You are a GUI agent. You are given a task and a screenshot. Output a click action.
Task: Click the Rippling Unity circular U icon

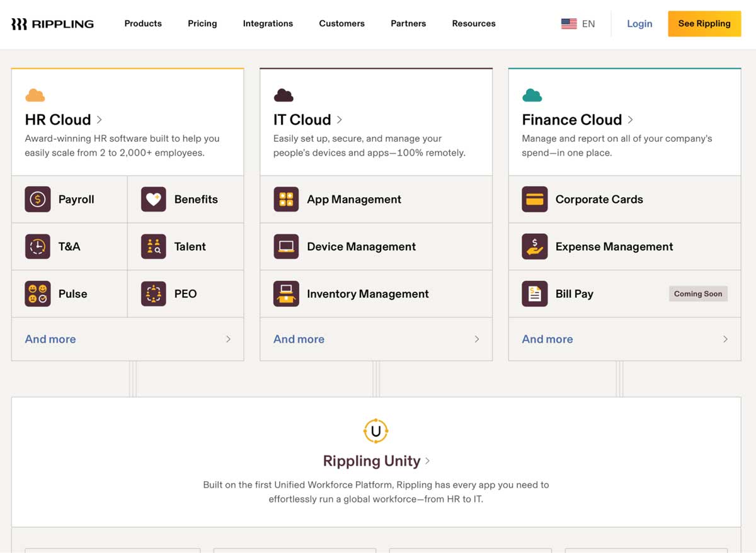coord(376,431)
